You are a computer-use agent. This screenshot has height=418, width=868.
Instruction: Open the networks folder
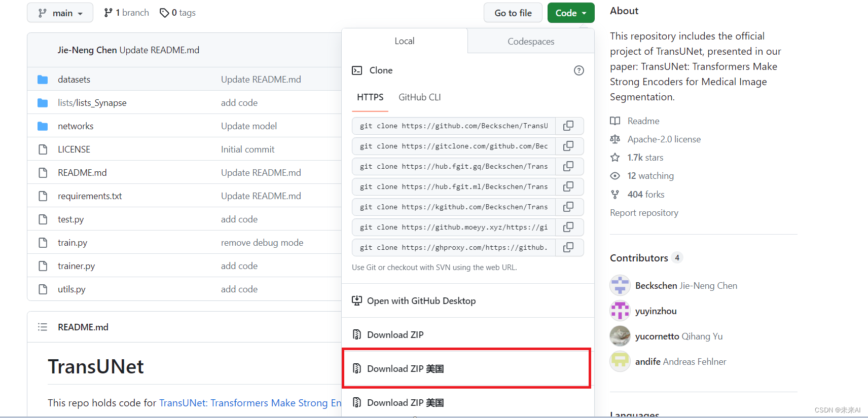pos(76,126)
